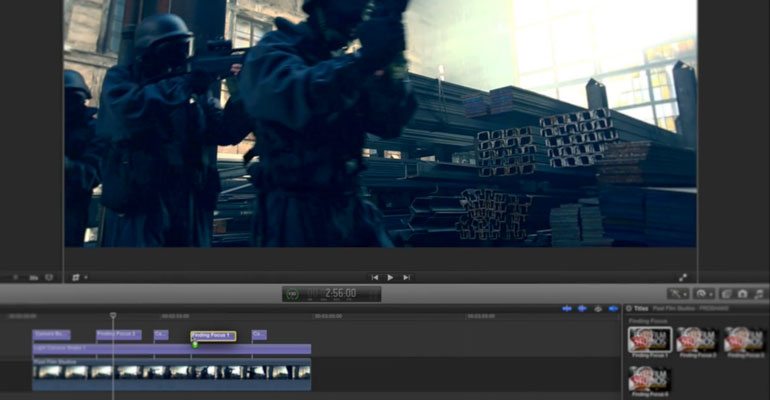Play the video in the viewer

(x=390, y=277)
